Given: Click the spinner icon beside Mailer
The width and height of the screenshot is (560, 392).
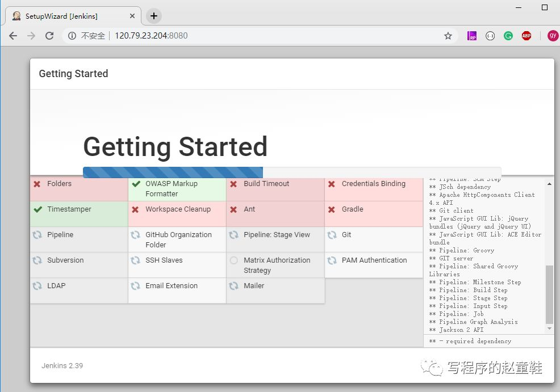Looking at the screenshot, I should point(233,286).
